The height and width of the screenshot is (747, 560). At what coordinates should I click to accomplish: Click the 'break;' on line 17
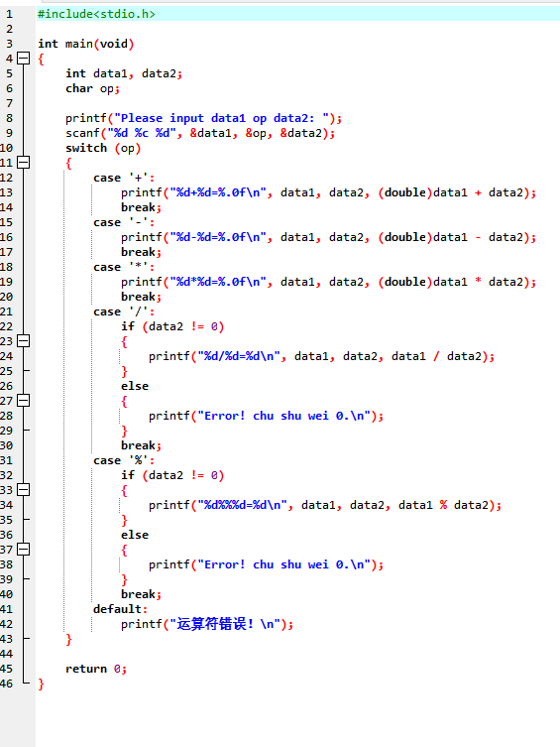(x=142, y=252)
